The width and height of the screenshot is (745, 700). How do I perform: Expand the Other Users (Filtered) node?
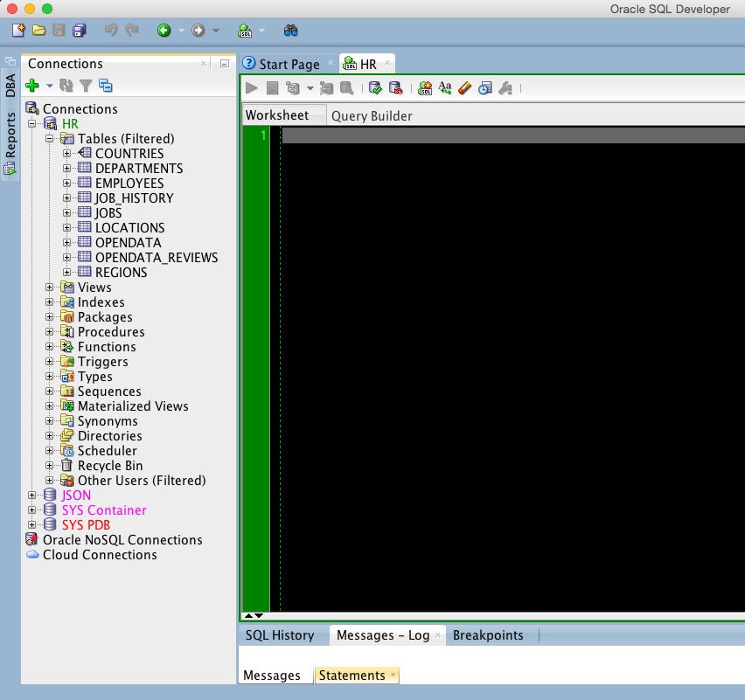50,480
